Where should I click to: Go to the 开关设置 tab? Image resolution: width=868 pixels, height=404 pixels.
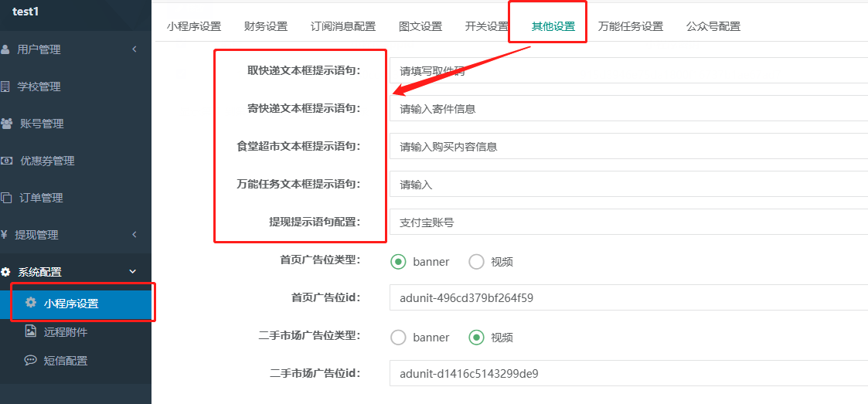[x=487, y=26]
